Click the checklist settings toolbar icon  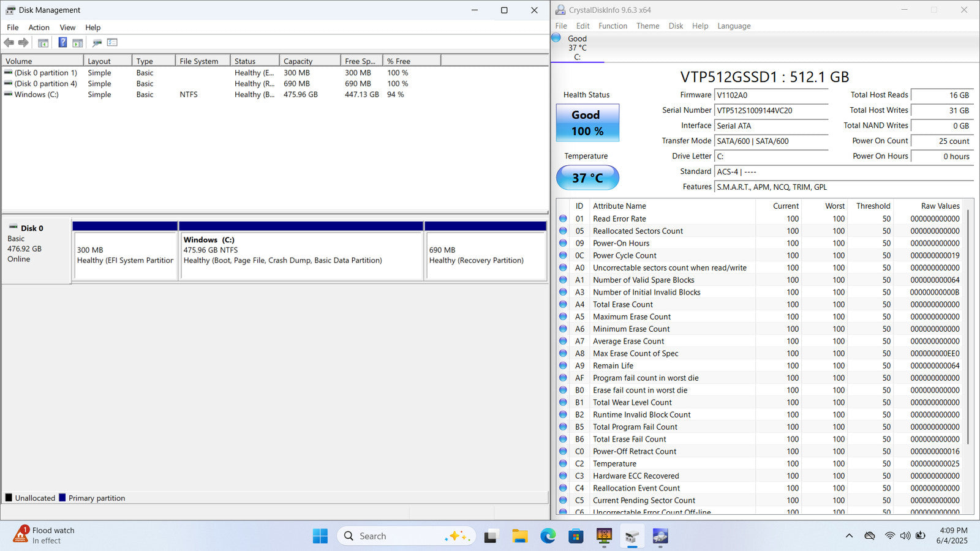pos(112,43)
